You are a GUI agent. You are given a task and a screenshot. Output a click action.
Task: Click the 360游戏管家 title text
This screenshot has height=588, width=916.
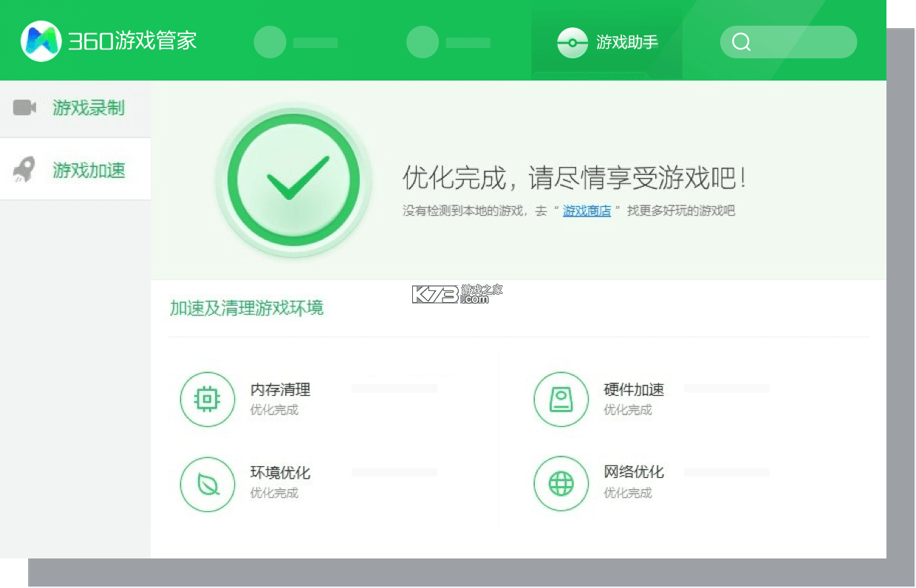pos(133,41)
